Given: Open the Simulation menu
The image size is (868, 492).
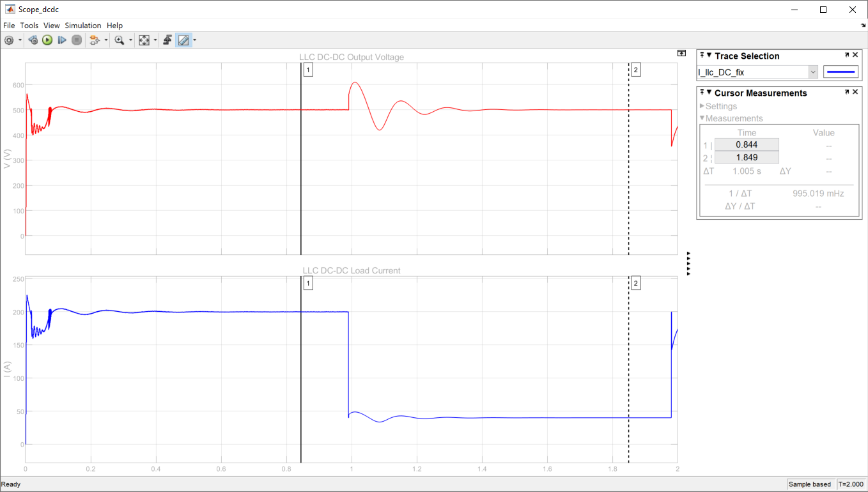Looking at the screenshot, I should pyautogui.click(x=83, y=26).
